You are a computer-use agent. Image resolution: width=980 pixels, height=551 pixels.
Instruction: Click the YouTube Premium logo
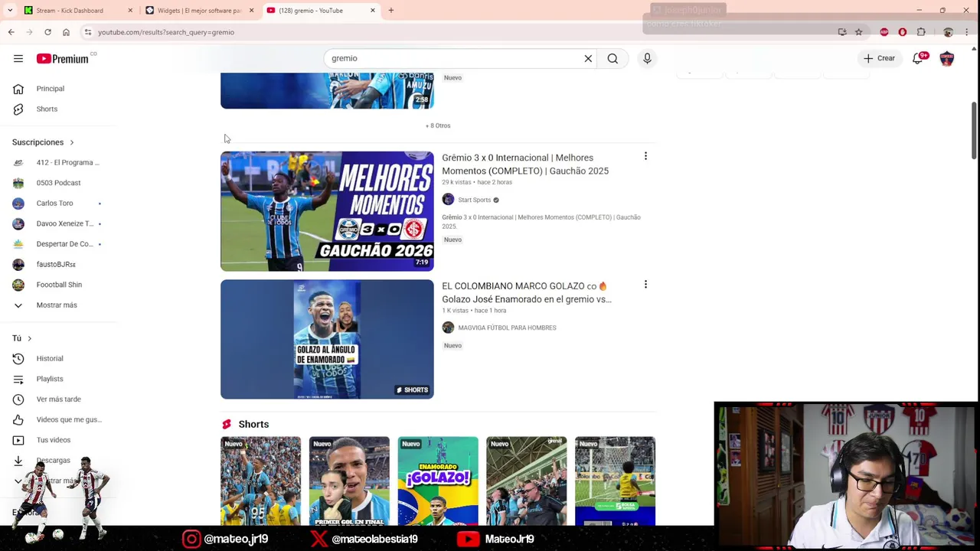click(63, 58)
